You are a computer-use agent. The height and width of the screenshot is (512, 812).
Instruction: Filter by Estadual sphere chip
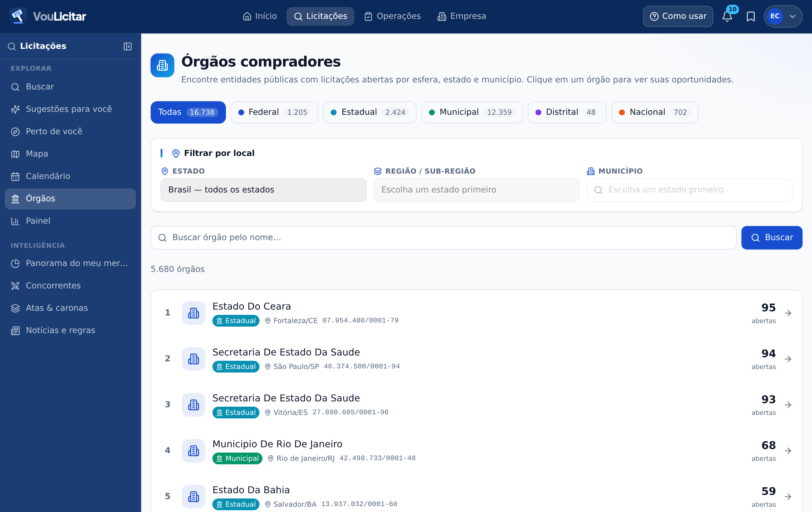pos(370,112)
